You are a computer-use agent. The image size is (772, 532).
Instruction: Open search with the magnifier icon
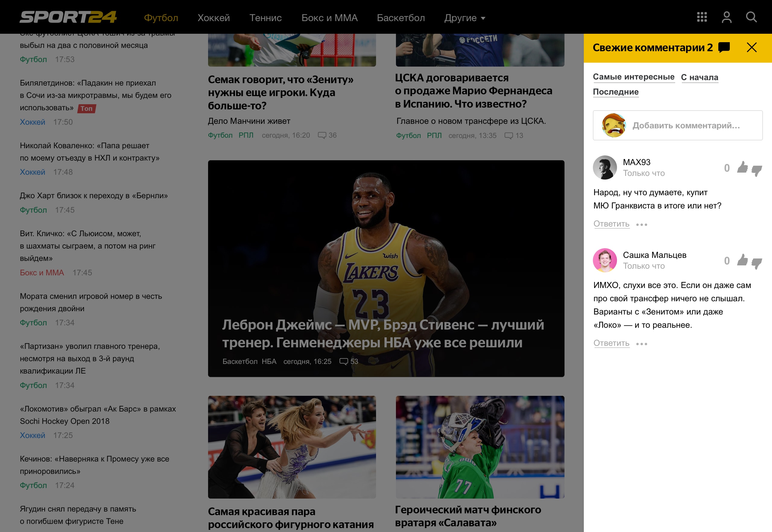[x=751, y=17]
